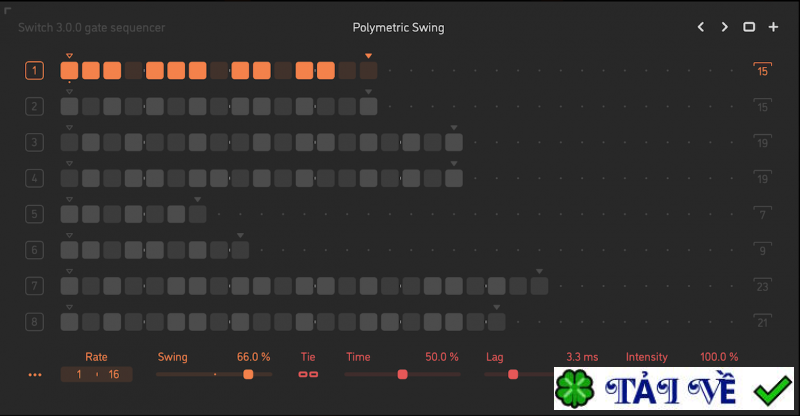Toggle the first step of pattern 1
This screenshot has height=416, width=800.
click(69, 70)
